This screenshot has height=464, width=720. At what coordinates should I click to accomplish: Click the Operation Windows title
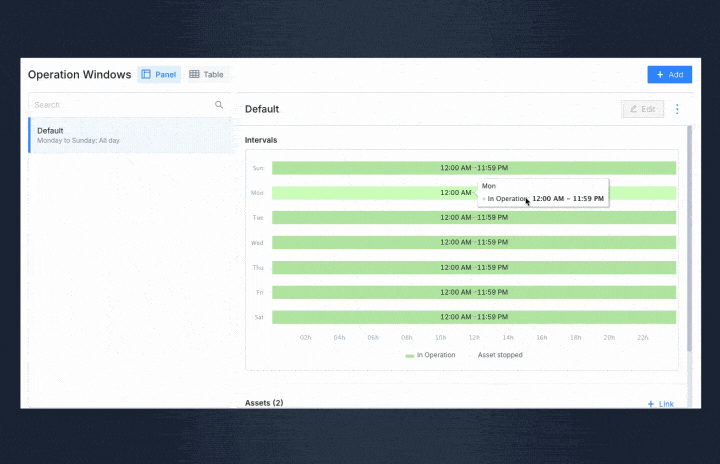[x=79, y=74]
